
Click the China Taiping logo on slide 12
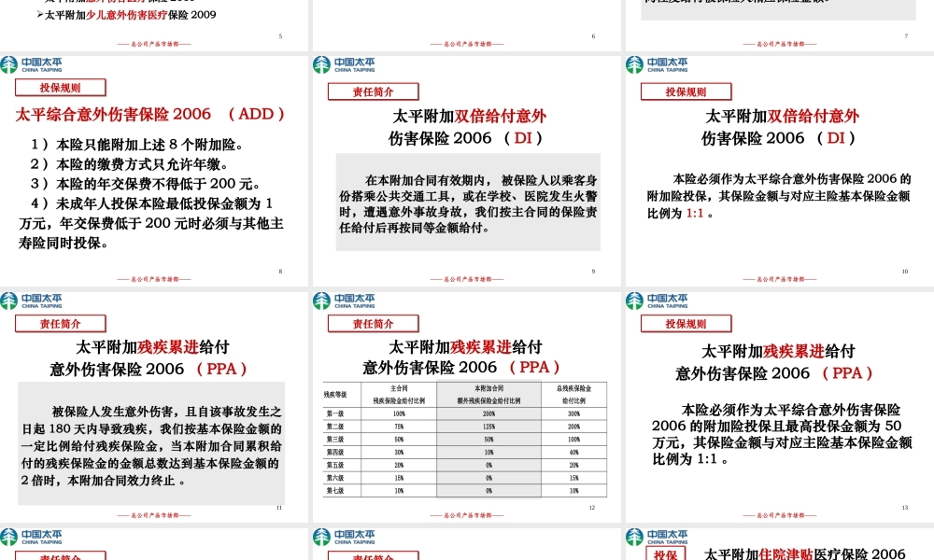(344, 301)
